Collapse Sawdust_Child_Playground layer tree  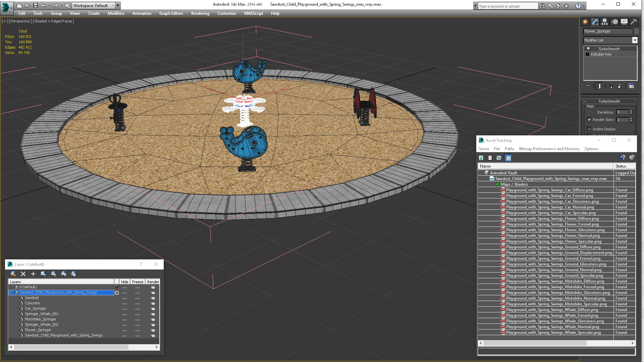(x=11, y=293)
